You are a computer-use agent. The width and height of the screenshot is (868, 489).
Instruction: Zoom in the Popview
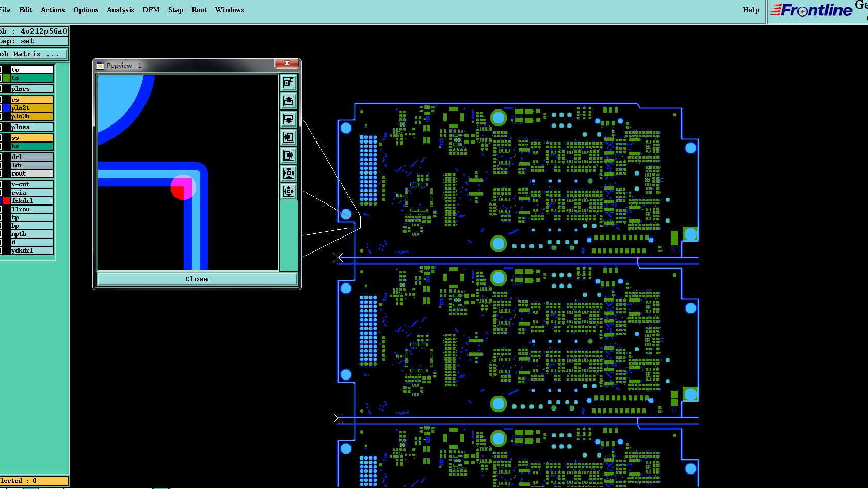(288, 173)
